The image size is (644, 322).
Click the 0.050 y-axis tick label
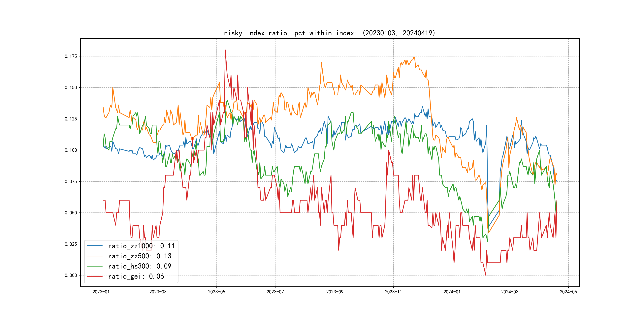(x=71, y=213)
